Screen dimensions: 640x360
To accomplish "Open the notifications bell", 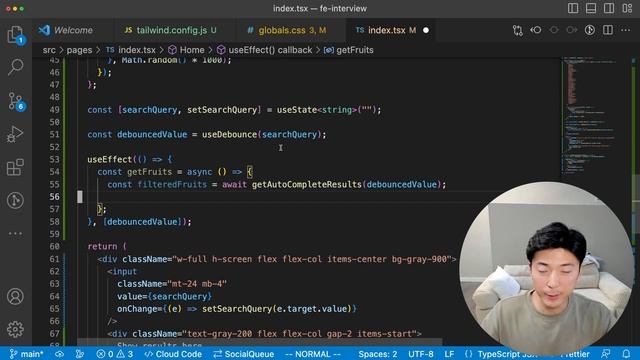I will point(626,354).
